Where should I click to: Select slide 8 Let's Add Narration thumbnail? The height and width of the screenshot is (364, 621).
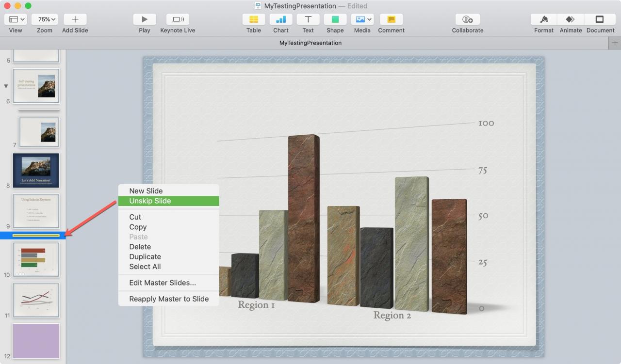36,171
